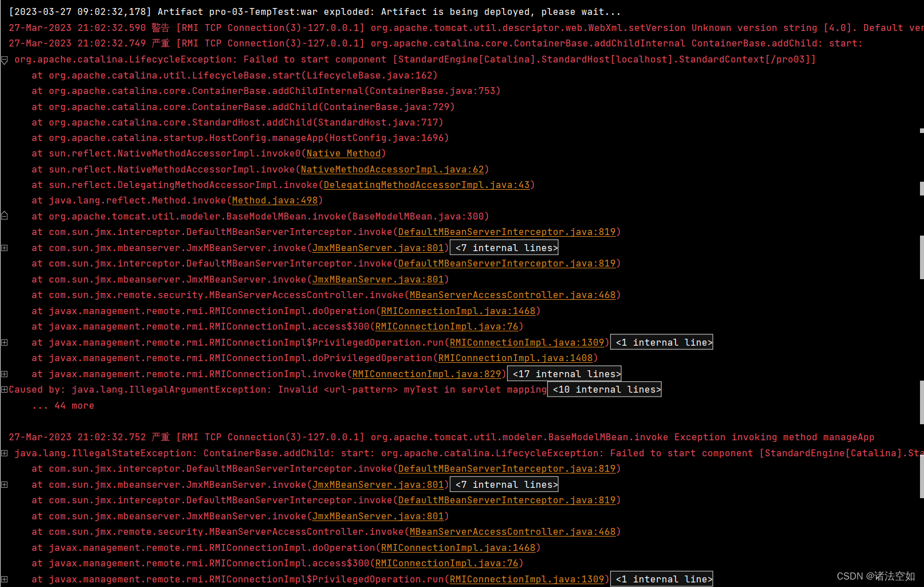Open Method.java:498 source link
The height and width of the screenshot is (587, 924).
pos(275,200)
